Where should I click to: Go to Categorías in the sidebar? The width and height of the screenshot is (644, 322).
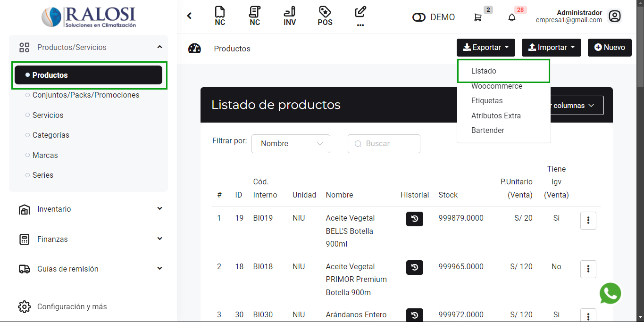(51, 135)
